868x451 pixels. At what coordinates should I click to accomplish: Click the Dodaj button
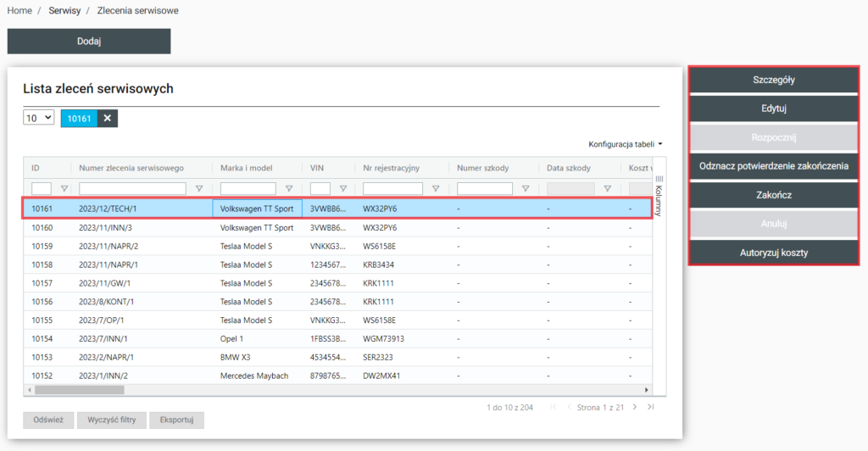point(89,42)
